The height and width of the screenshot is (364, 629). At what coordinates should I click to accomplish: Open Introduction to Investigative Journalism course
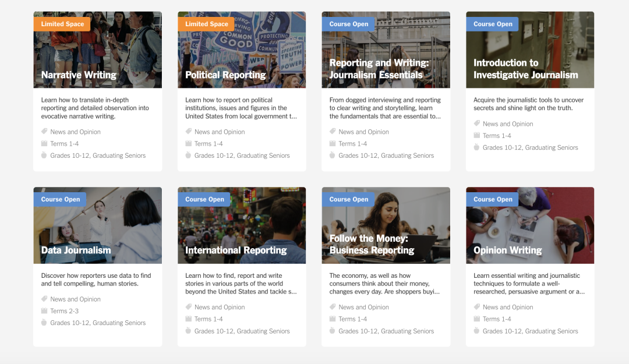525,69
